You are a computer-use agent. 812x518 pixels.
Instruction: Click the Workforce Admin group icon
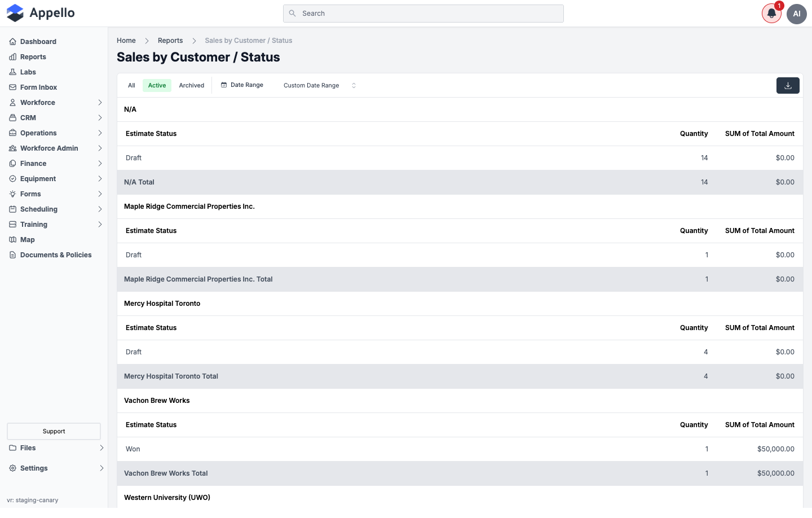pyautogui.click(x=12, y=148)
